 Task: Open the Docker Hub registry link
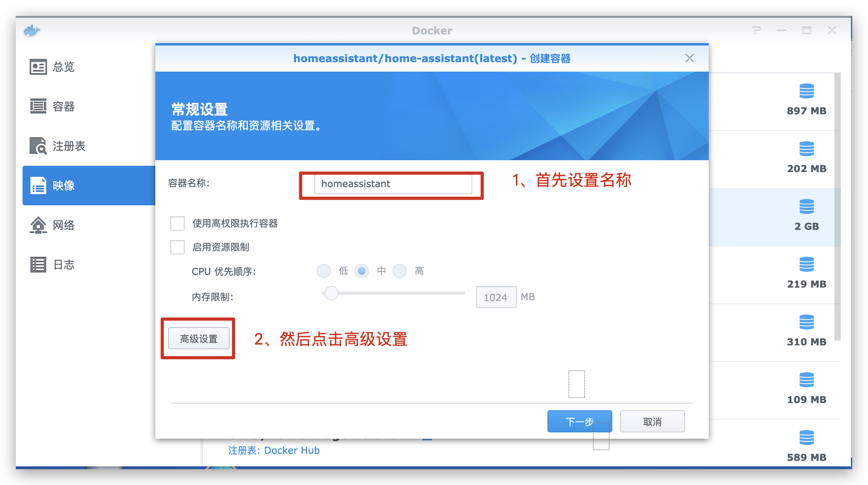click(292, 451)
